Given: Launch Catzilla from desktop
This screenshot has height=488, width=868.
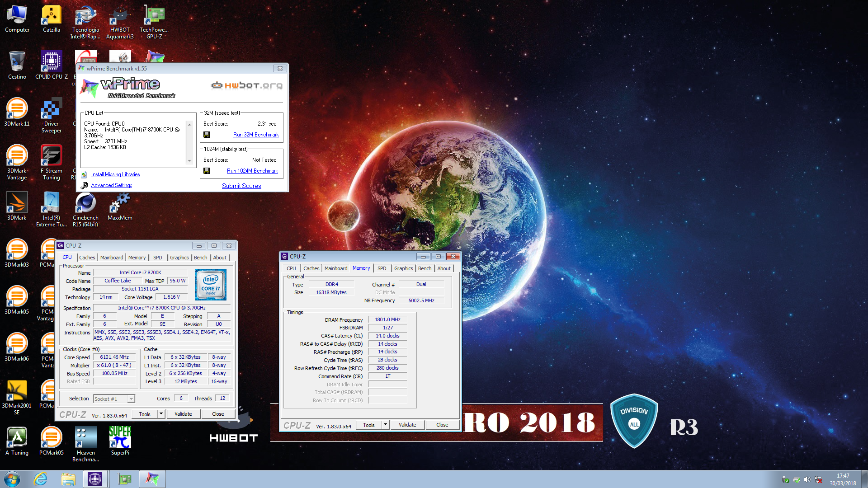Looking at the screenshot, I should (52, 19).
